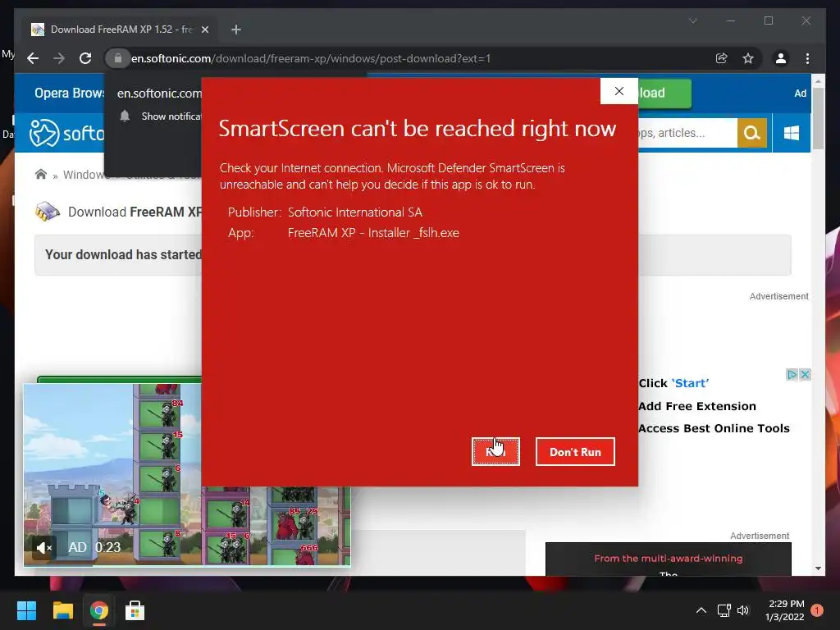Choose Don't Run in SmartScreen dialog
Image resolution: width=840 pixels, height=630 pixels.
tap(575, 452)
